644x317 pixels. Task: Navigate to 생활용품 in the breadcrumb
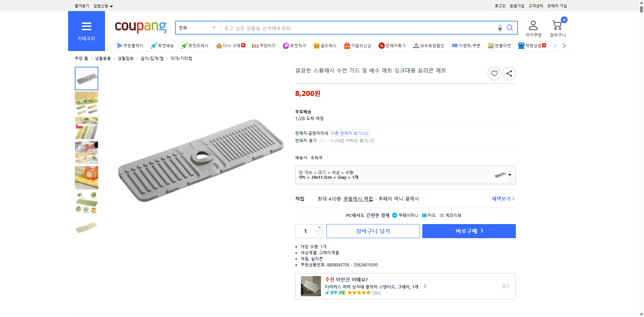click(103, 58)
